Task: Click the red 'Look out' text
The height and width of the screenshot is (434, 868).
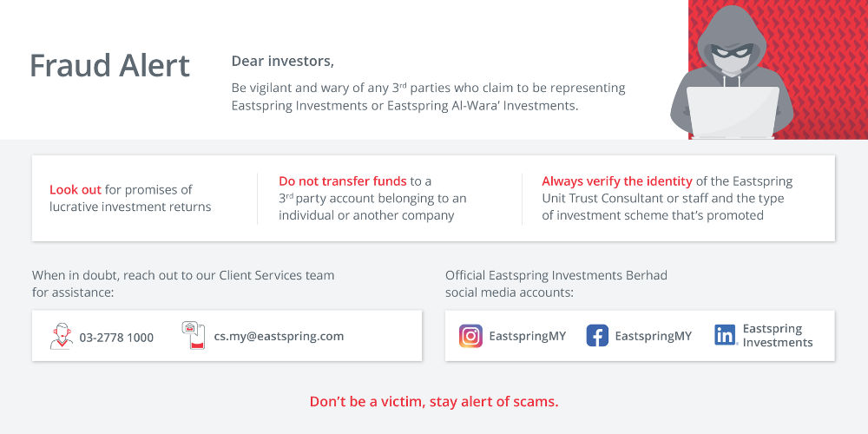Action: pos(76,190)
